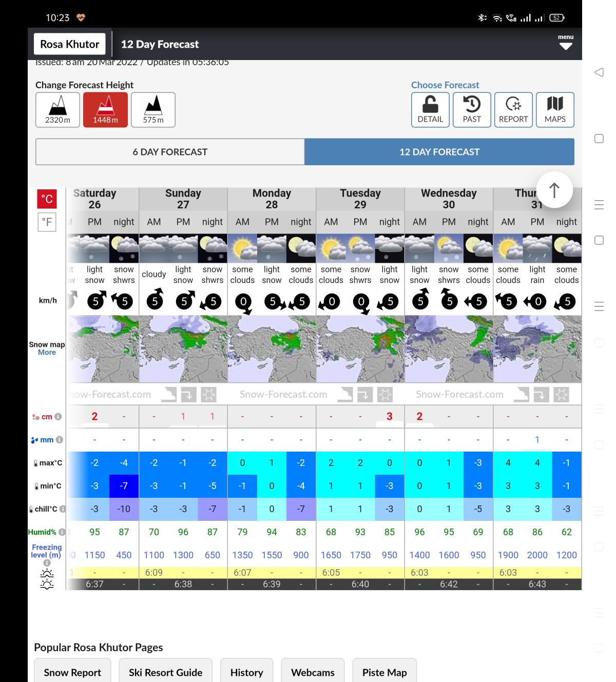Tap Saturday PM wind speed arrow

(96, 301)
